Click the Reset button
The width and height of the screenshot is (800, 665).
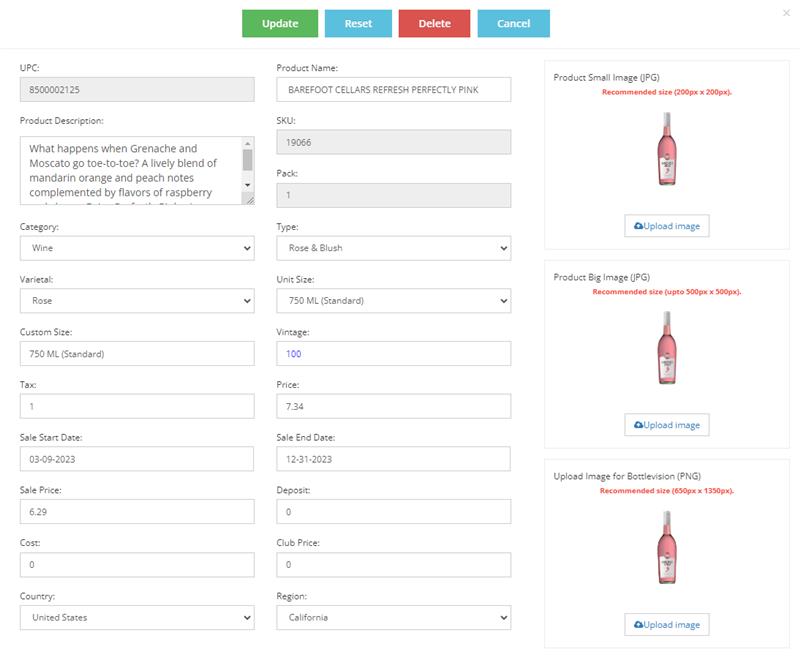pos(358,23)
